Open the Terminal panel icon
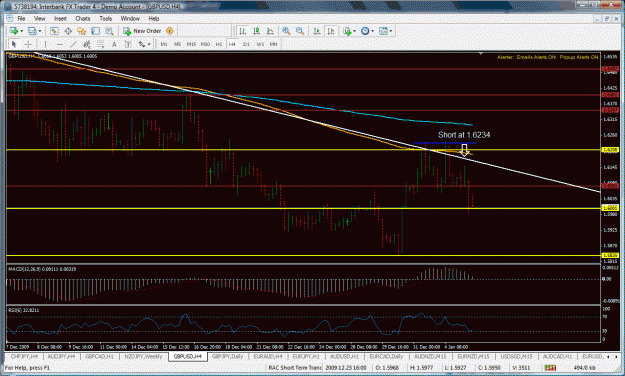625x376 pixels. point(96,31)
